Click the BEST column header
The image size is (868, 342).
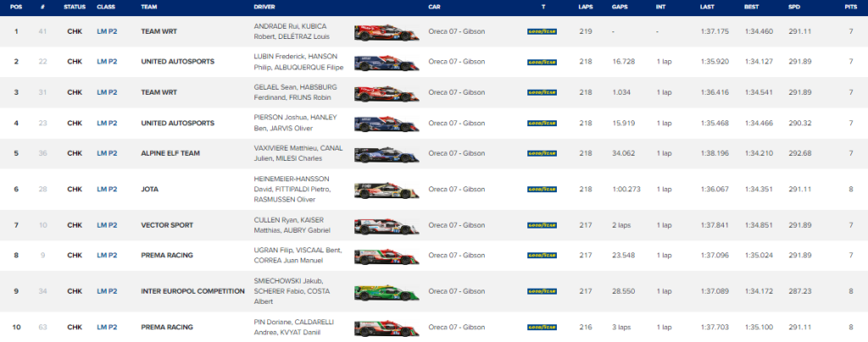751,7
